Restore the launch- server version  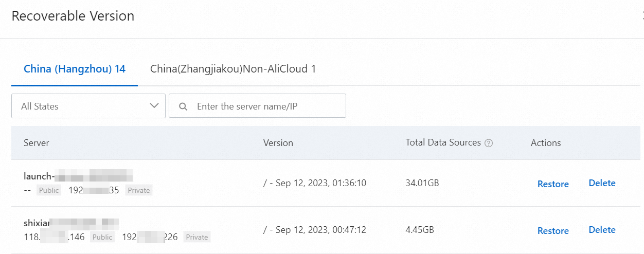pos(553,184)
